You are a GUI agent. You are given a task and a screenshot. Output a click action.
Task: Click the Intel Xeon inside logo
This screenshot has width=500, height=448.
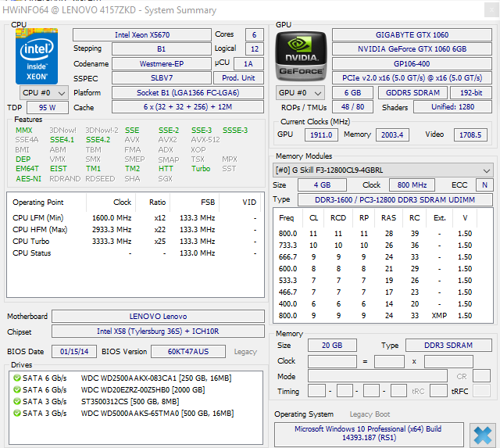click(36, 56)
